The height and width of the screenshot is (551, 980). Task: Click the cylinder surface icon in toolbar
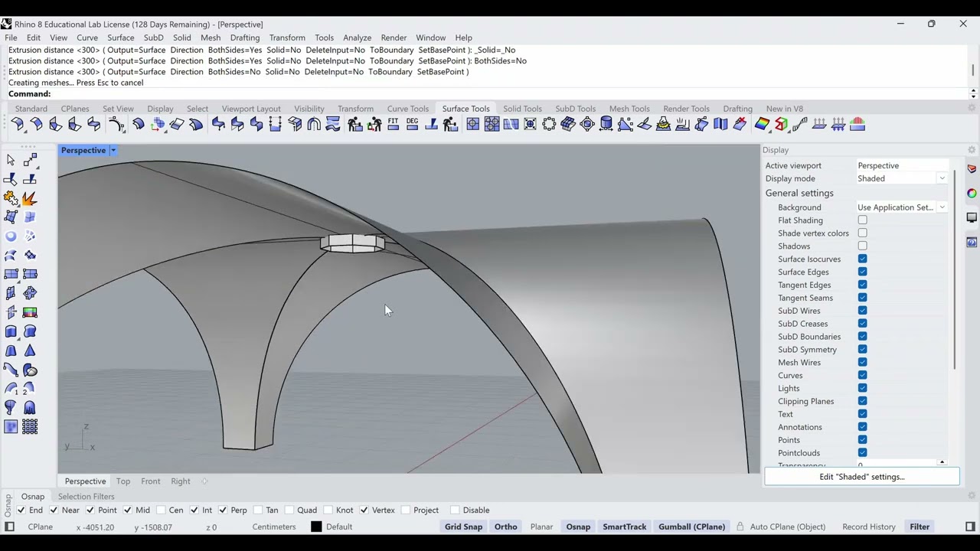coord(606,124)
